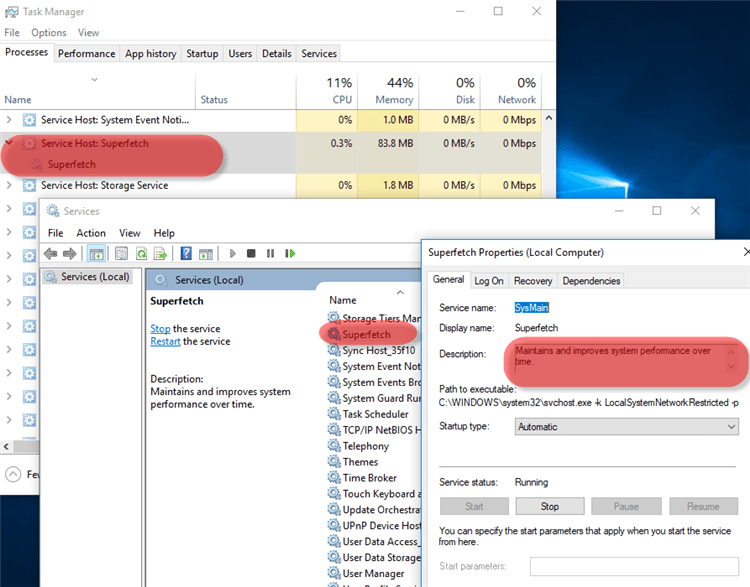
Task: Switch to Startup tab
Action: 202,54
